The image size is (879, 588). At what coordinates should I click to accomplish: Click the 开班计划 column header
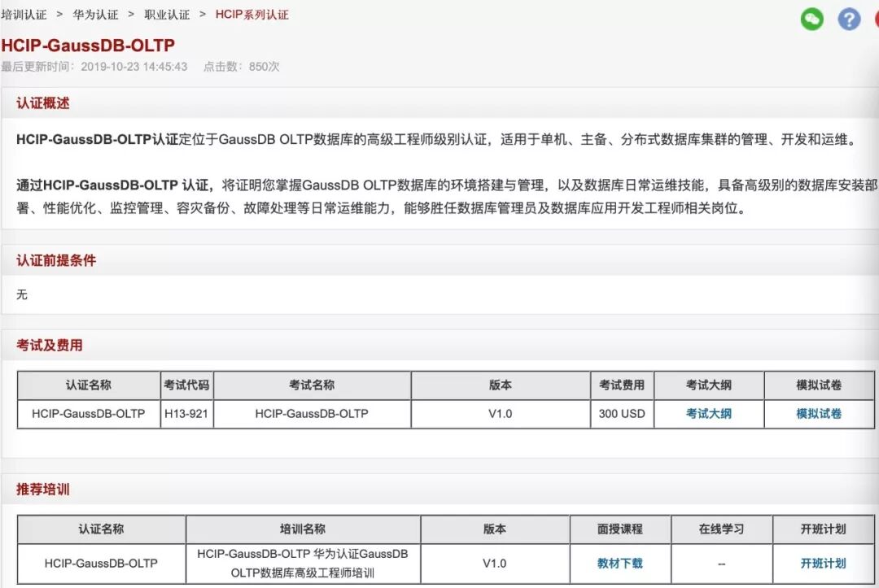[x=823, y=529]
